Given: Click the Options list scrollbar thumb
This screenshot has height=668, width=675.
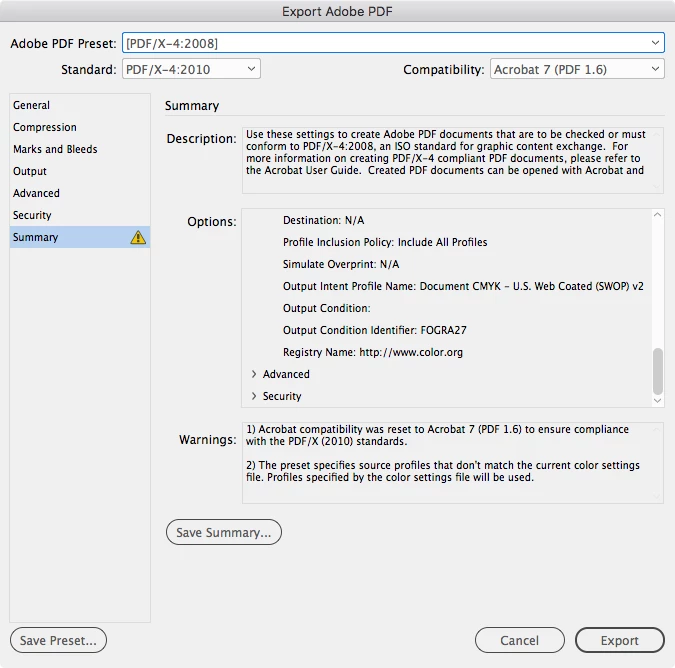Looking at the screenshot, I should (657, 371).
